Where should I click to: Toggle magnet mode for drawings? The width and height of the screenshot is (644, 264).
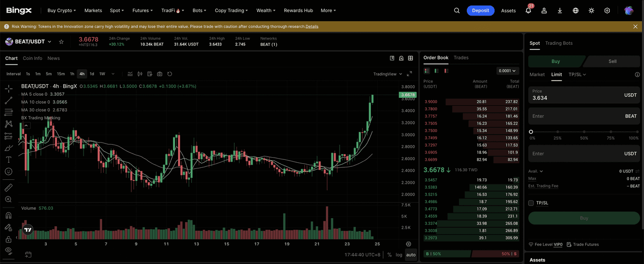(9, 216)
